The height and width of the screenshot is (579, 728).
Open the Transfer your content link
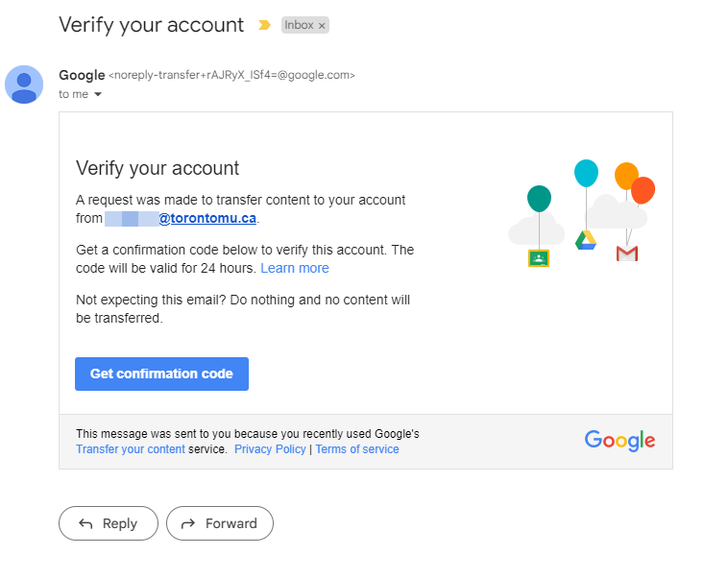pos(131,449)
